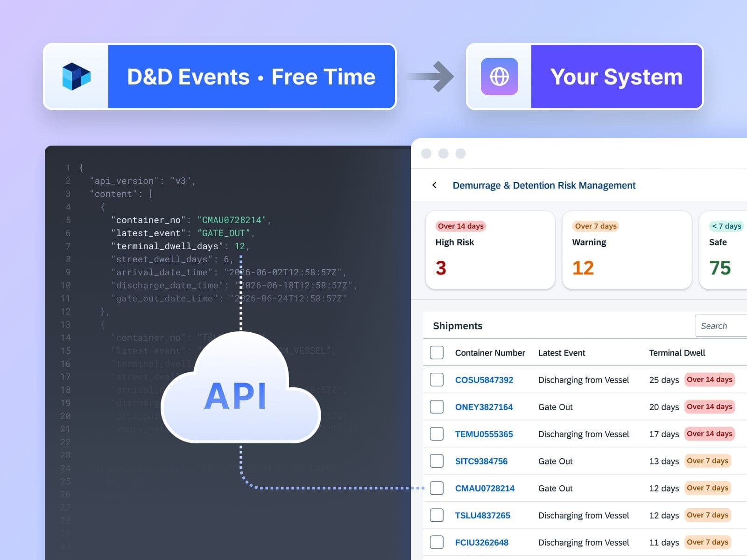Sort by Latest Event column header
Image resolution: width=747 pixels, height=560 pixels.
tap(561, 353)
